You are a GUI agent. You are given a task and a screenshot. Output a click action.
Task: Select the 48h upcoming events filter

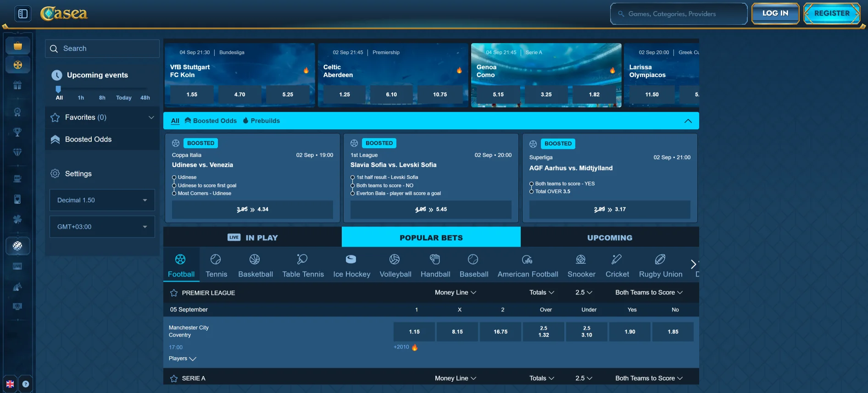pos(145,98)
